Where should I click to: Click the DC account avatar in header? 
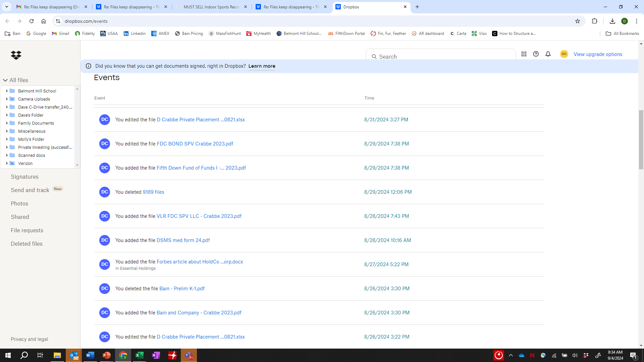pos(564,54)
